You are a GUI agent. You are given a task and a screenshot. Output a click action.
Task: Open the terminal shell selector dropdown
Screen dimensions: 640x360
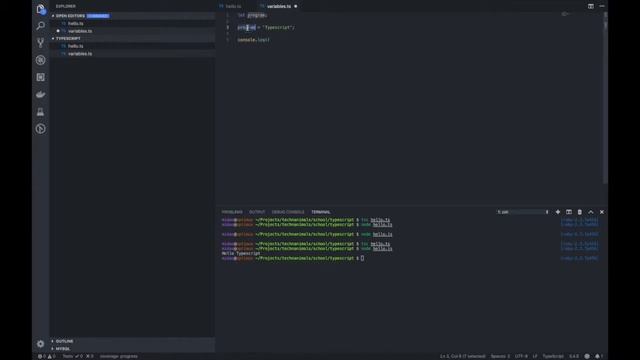[523, 212]
